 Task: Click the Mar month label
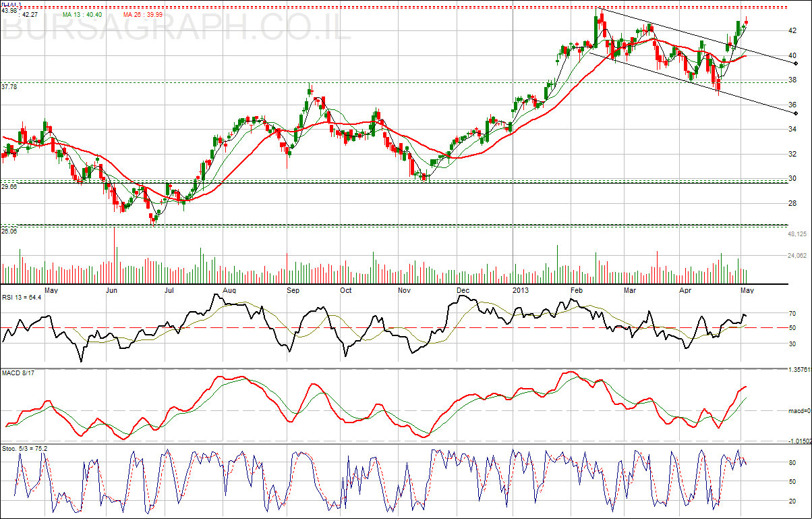click(630, 290)
